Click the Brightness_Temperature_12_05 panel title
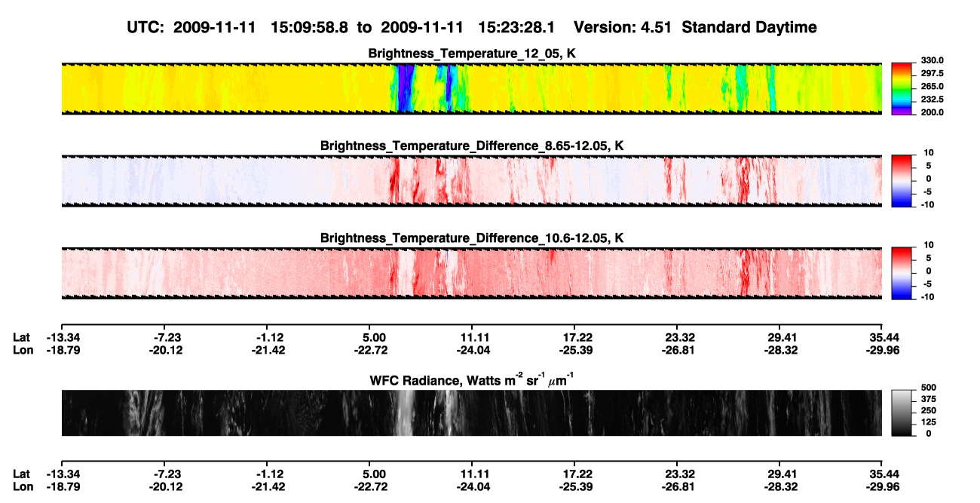 tap(473, 54)
